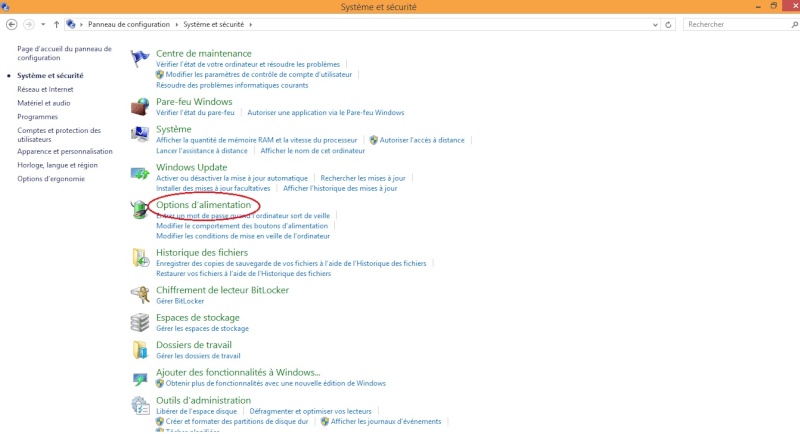The image size is (800, 434).
Task: Click the Système et sécurité breadcrumb
Action: (213, 24)
